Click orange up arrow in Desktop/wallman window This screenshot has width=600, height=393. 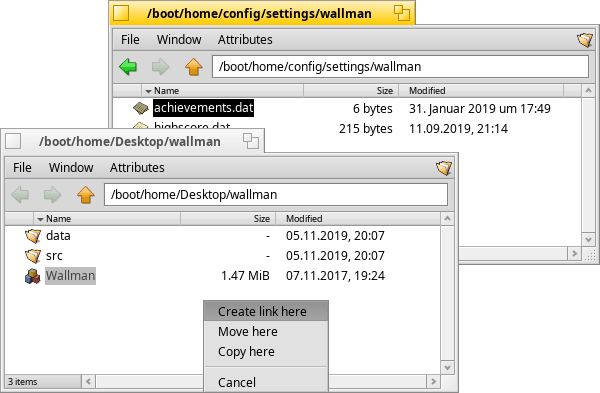click(x=86, y=194)
